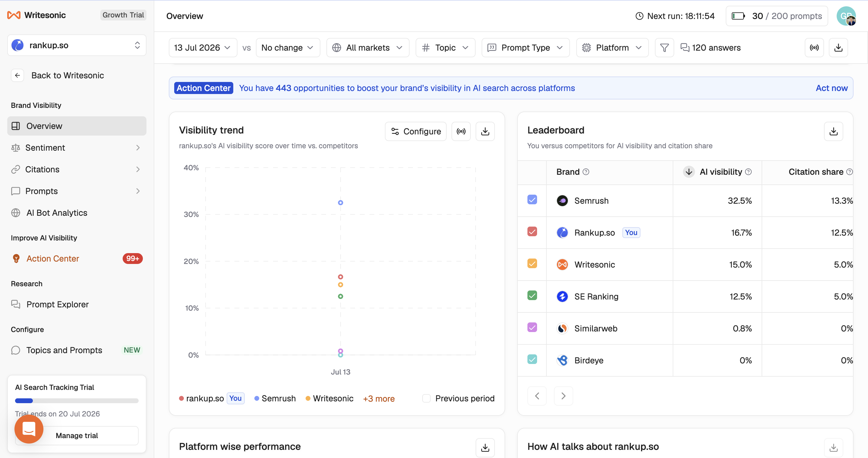Click the Semrush data point on the chart
The image size is (868, 458).
pos(340,203)
